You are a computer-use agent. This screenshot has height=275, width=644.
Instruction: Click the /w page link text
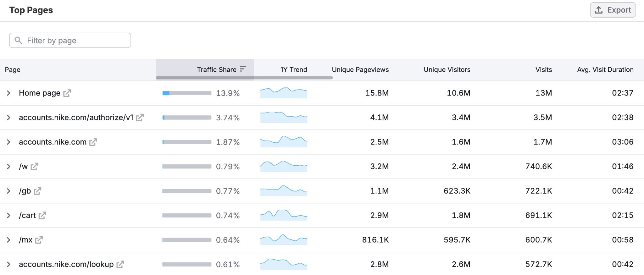(23, 167)
